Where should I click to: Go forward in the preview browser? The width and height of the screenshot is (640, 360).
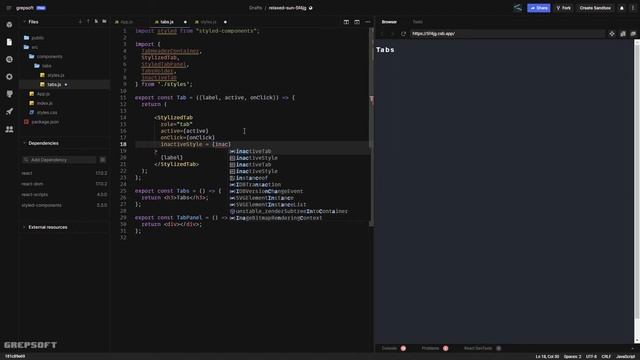[392, 34]
